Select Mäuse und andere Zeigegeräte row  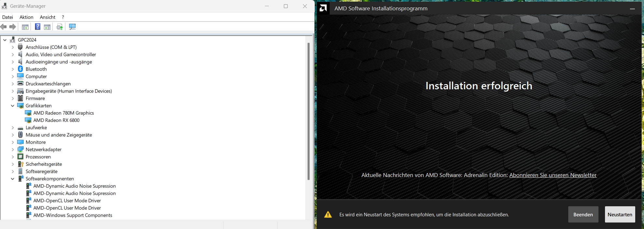(59, 135)
